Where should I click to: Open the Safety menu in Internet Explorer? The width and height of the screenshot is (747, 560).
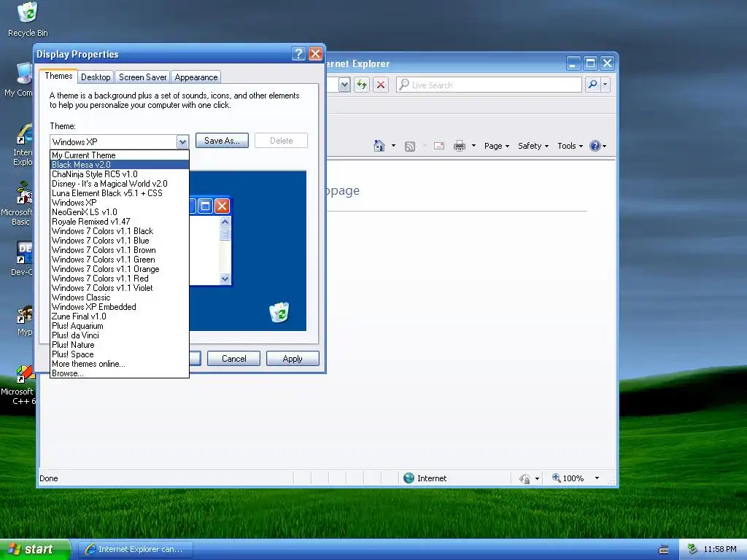[x=533, y=146]
